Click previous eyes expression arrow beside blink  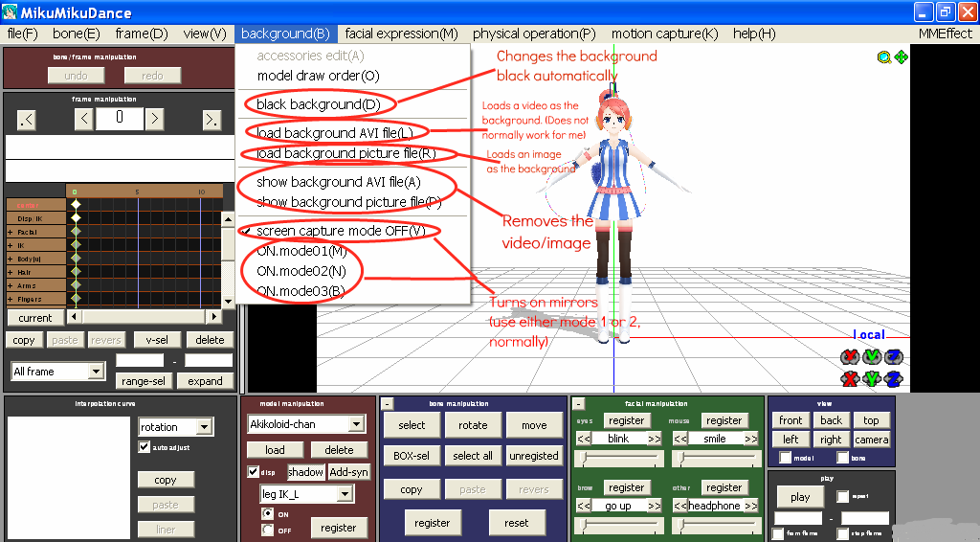coord(583,439)
